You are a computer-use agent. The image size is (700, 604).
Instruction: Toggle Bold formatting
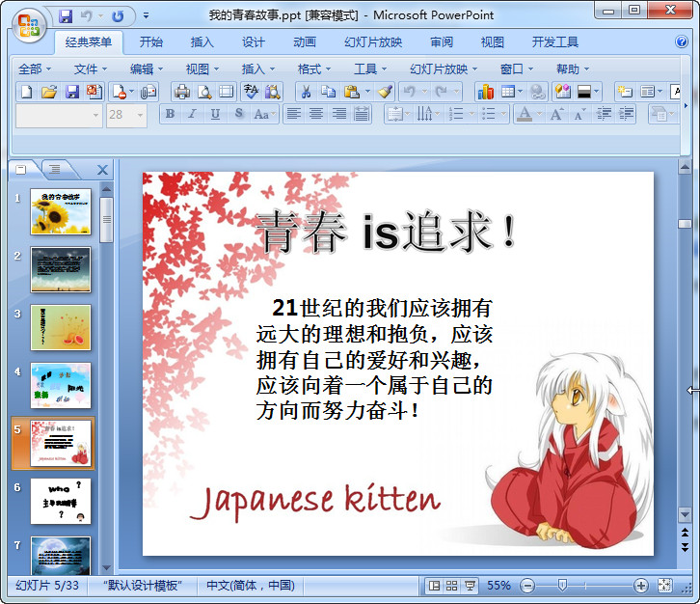[170, 115]
